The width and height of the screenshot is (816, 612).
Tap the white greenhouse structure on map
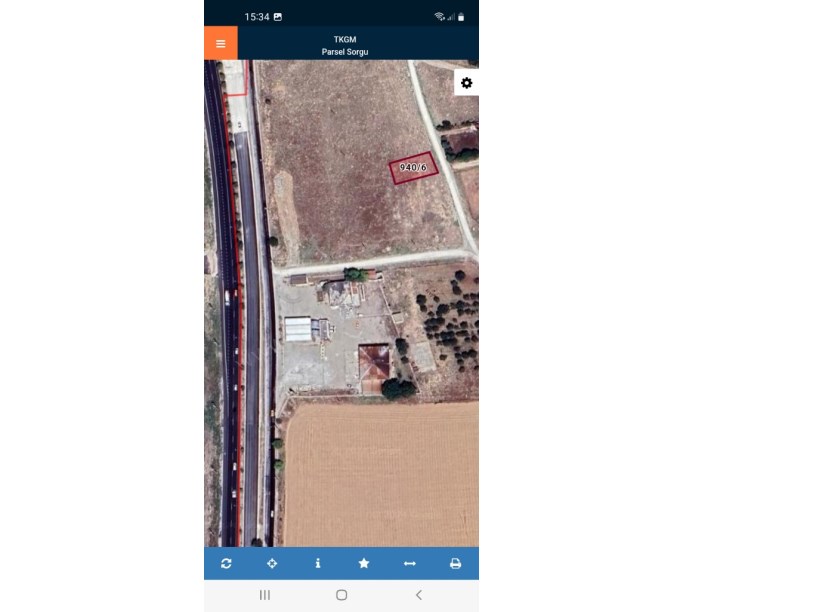coord(298,329)
